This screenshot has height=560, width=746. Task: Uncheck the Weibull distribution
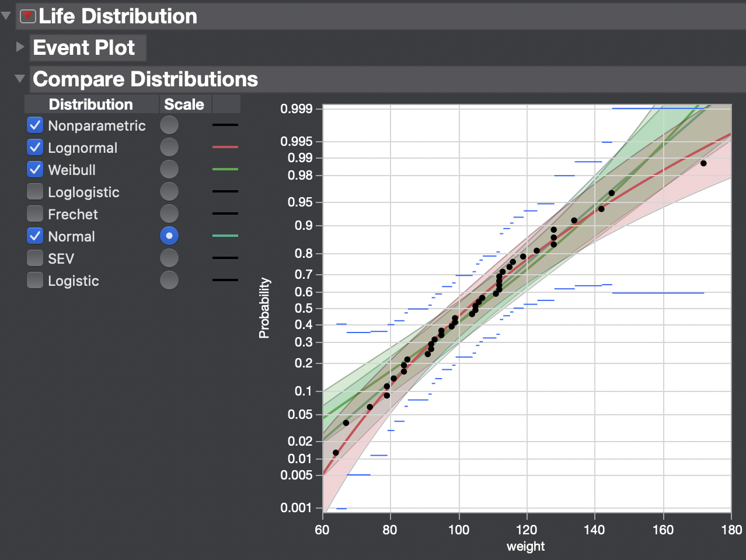coord(34,169)
